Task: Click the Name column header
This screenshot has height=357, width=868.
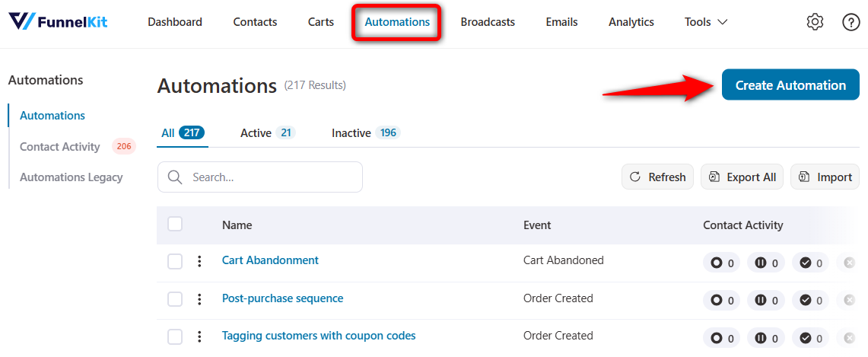Action: [237, 225]
